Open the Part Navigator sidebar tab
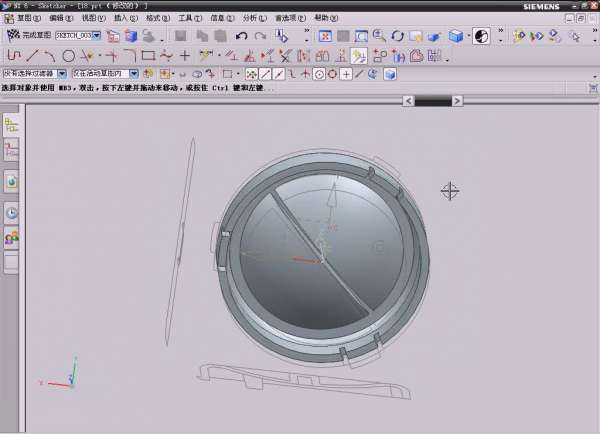This screenshot has height=434, width=600. pos(11,149)
